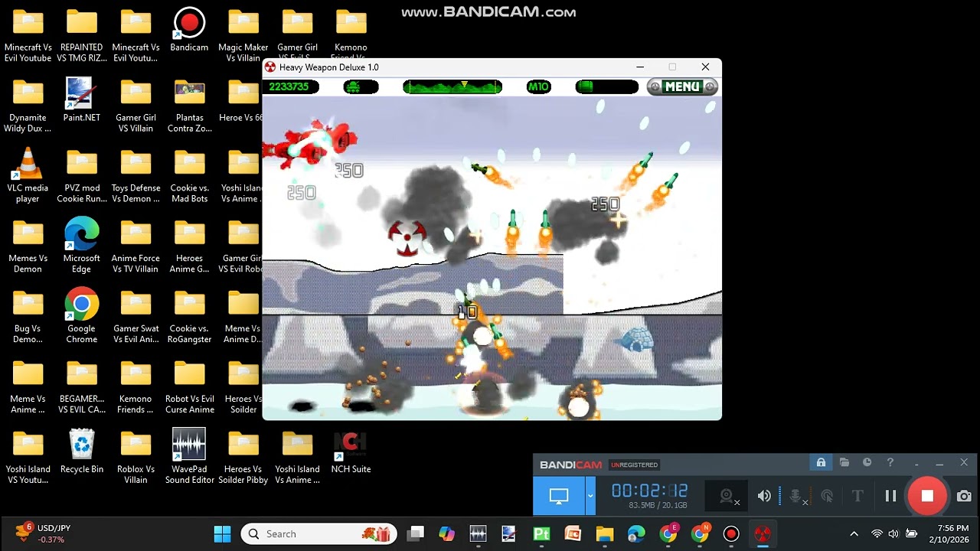Switch to Bandicam in the taskbar
Screen dimensions: 980x551
(x=731, y=534)
